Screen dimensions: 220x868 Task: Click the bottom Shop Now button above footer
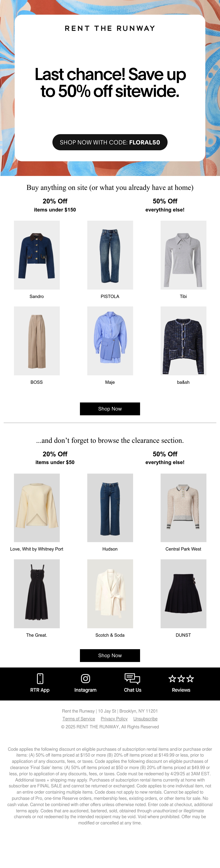tap(110, 655)
